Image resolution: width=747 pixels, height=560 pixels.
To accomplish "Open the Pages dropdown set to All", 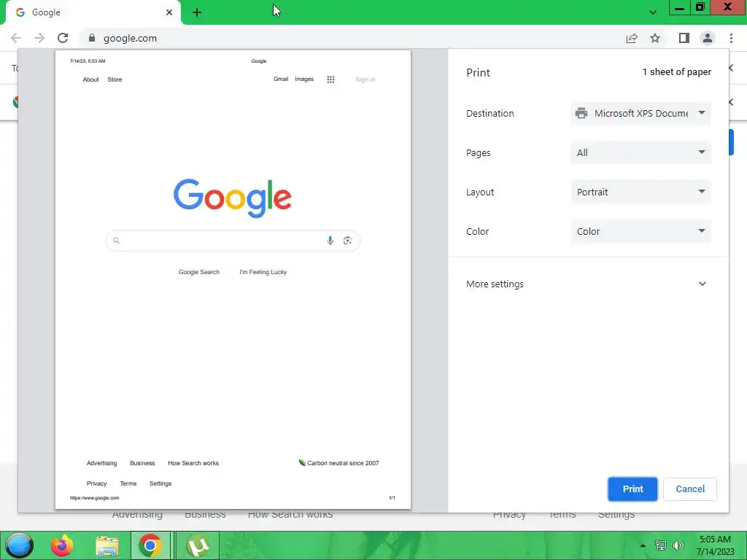I will 640,153.
